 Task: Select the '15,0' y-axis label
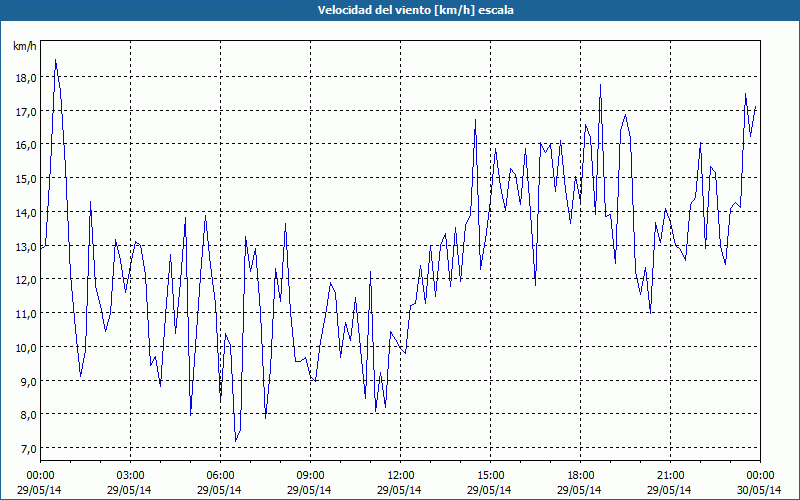tap(26, 179)
